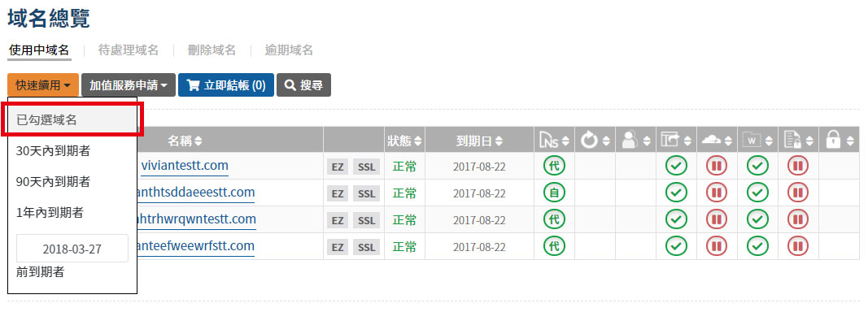Click SSL badge for viviantestt.com

[x=366, y=166]
